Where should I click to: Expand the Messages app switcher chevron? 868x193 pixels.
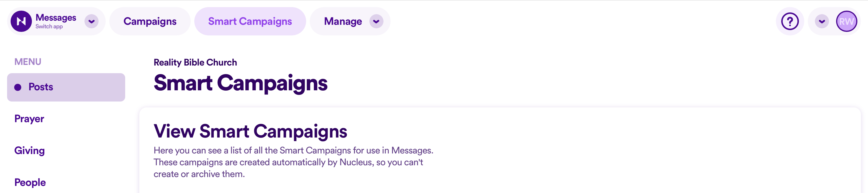click(91, 21)
